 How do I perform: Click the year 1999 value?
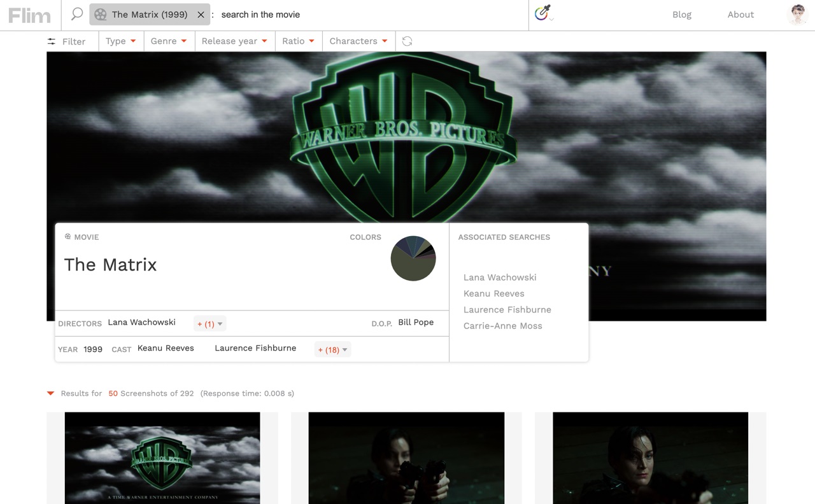[93, 349]
